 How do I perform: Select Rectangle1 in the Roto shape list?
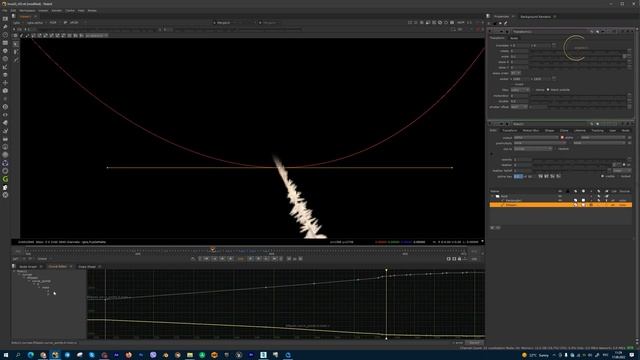pyautogui.click(x=513, y=200)
